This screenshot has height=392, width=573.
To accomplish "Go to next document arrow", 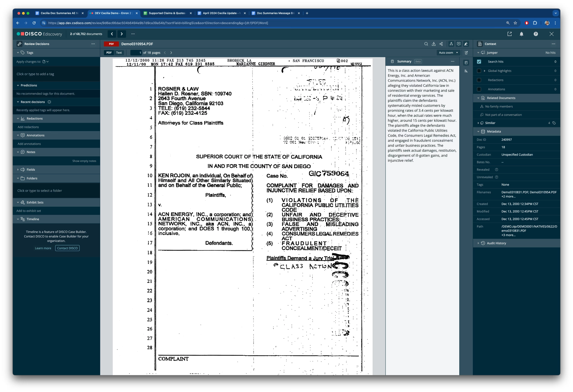I will tap(122, 34).
